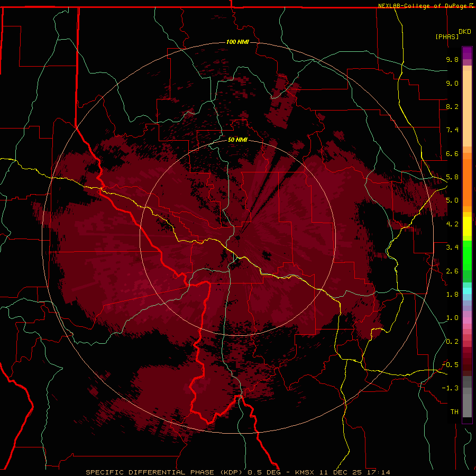This screenshot has height=476, width=476.
Task: Click the 4.2 value on color scale
Action: coord(452,224)
